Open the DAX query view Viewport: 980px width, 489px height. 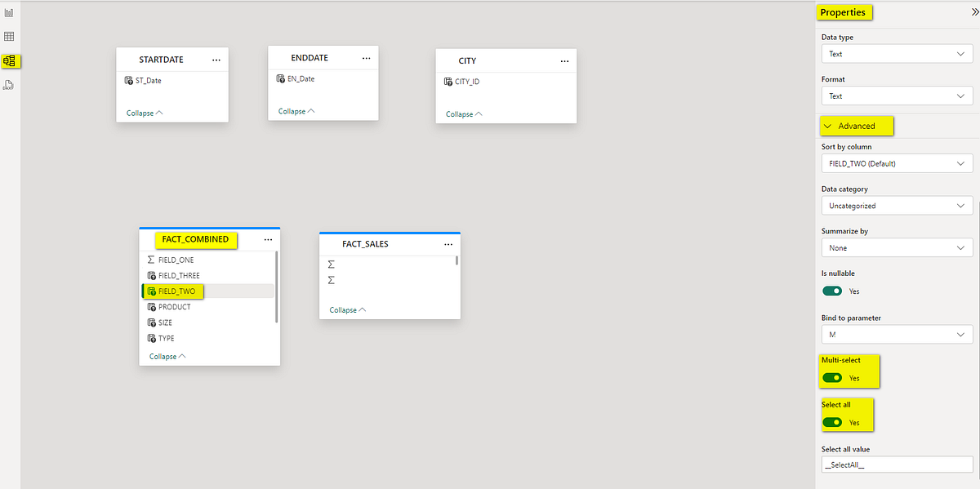click(9, 84)
